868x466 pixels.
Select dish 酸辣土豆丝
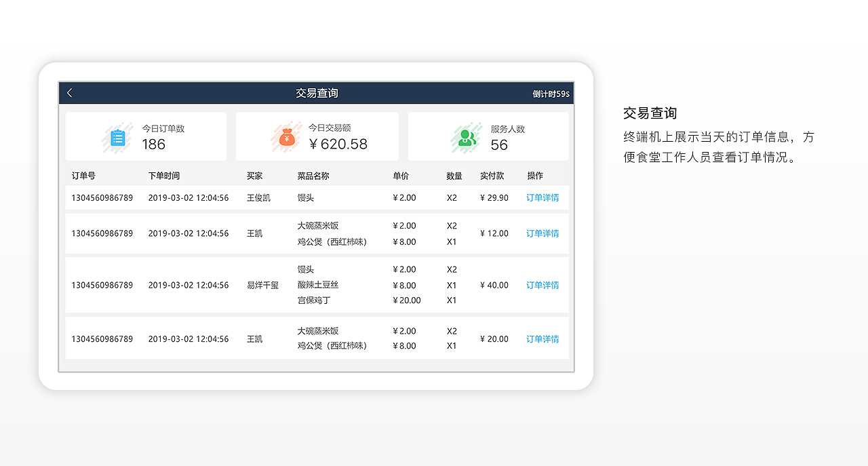tap(318, 286)
